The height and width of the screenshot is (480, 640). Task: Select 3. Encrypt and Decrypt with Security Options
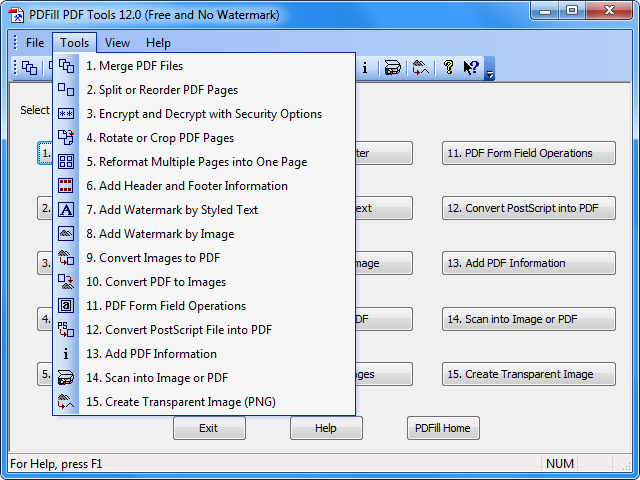pyautogui.click(x=204, y=114)
